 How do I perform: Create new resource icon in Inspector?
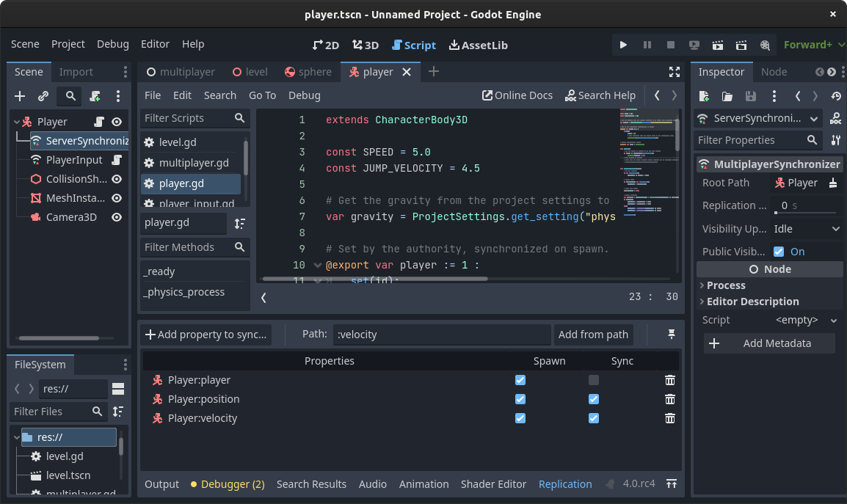pyautogui.click(x=704, y=96)
